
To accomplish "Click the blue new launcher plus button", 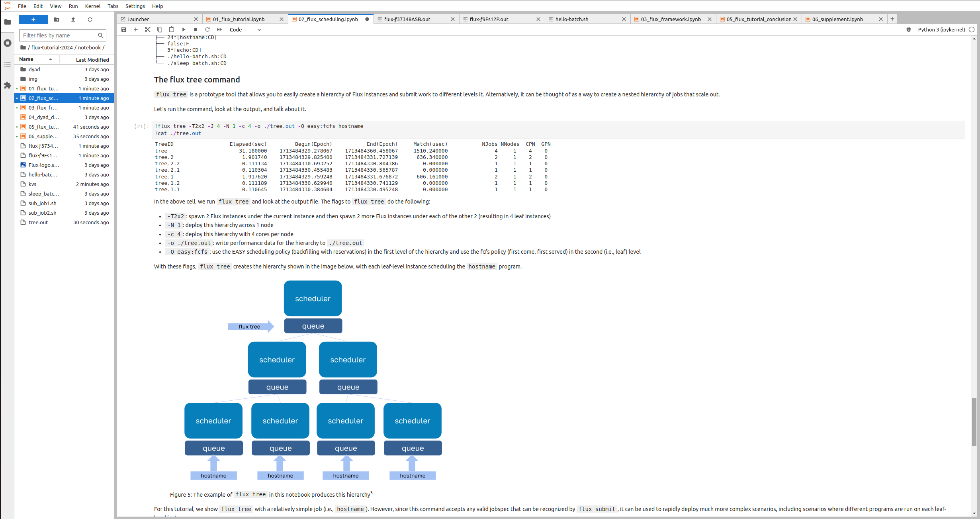I will [x=33, y=20].
